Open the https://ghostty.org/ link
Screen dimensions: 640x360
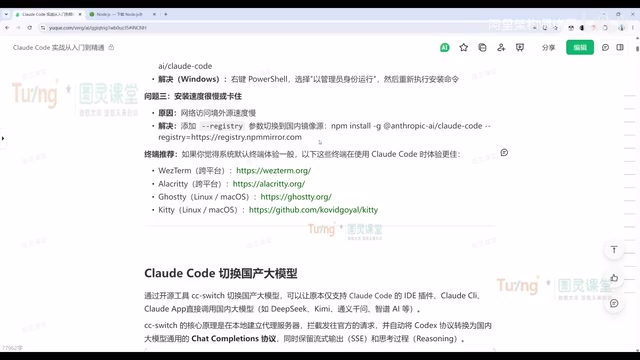296,197
